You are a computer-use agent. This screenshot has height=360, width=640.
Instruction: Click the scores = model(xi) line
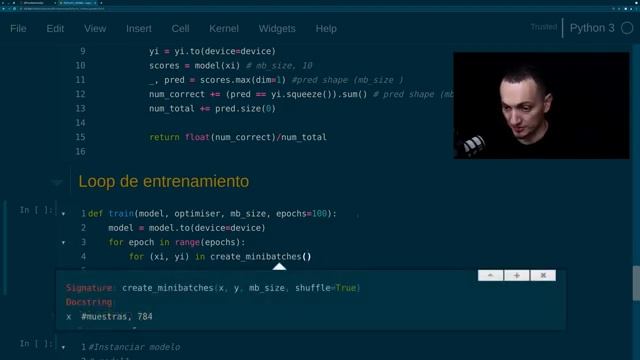point(231,66)
